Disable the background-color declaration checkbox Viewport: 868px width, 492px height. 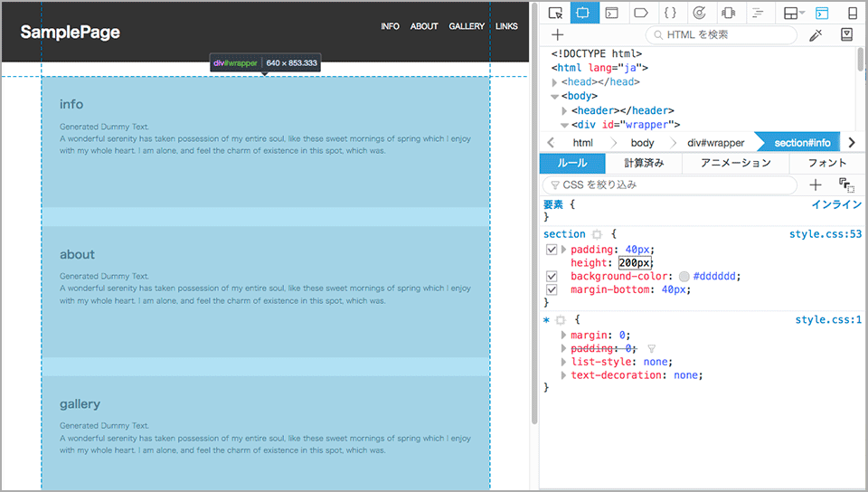pyautogui.click(x=552, y=276)
